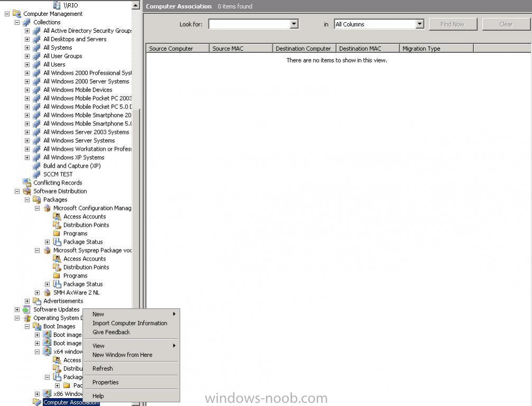
Task: Click the SCCM TEST collection icon
Action: point(36,174)
